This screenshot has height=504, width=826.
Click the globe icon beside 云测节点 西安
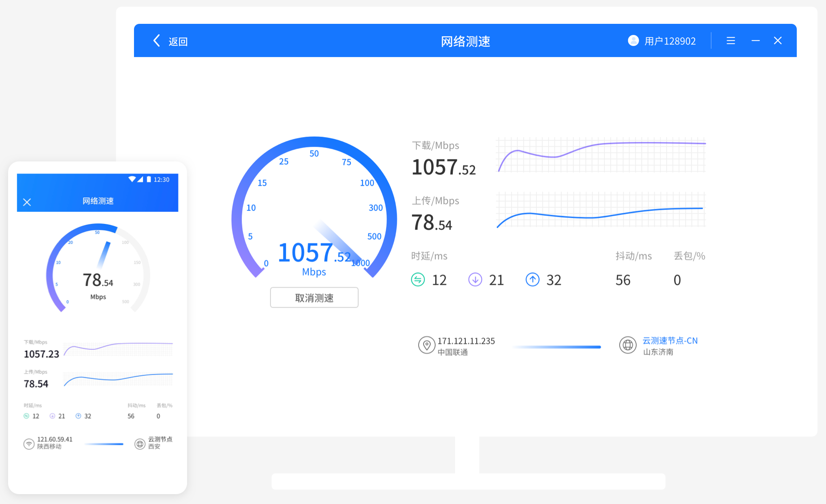point(140,444)
